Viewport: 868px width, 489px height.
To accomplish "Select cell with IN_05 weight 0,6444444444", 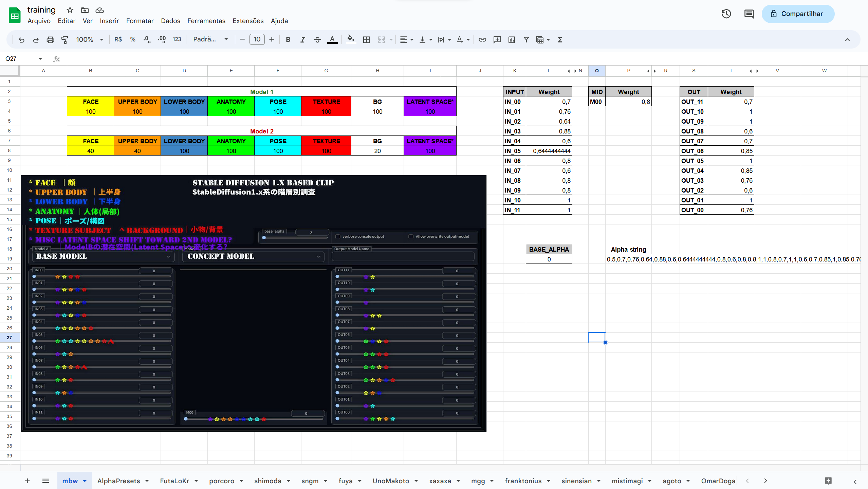I will click(x=549, y=151).
